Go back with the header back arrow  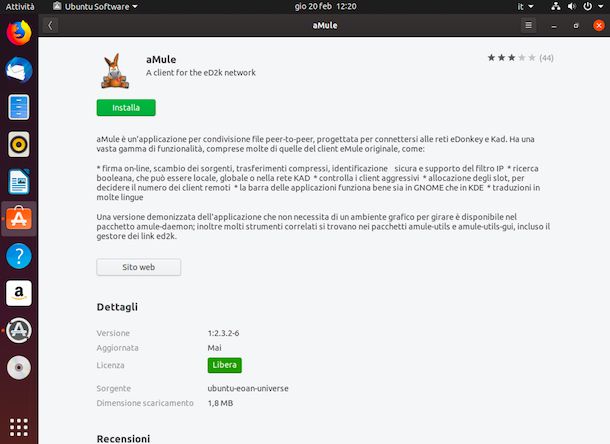(50, 25)
